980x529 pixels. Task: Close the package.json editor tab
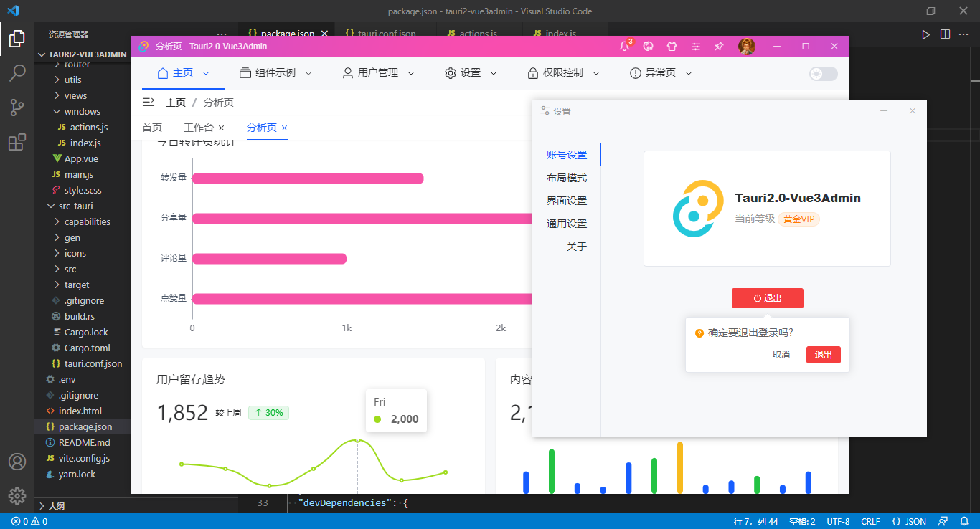(324, 34)
